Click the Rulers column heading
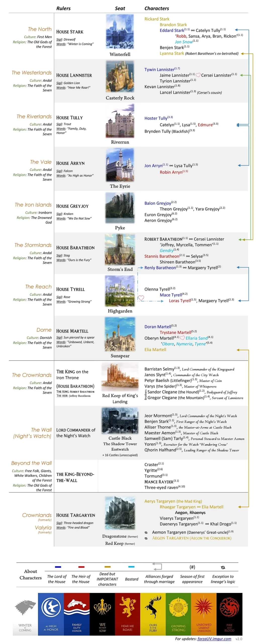This screenshot has height=644, width=256. pyautogui.click(x=63, y=8)
